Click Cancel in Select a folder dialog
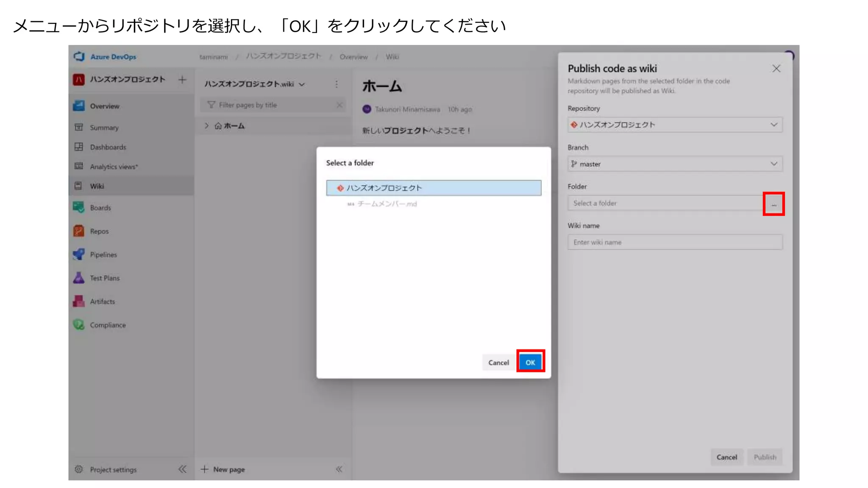This screenshot has height=488, width=868. pos(498,363)
